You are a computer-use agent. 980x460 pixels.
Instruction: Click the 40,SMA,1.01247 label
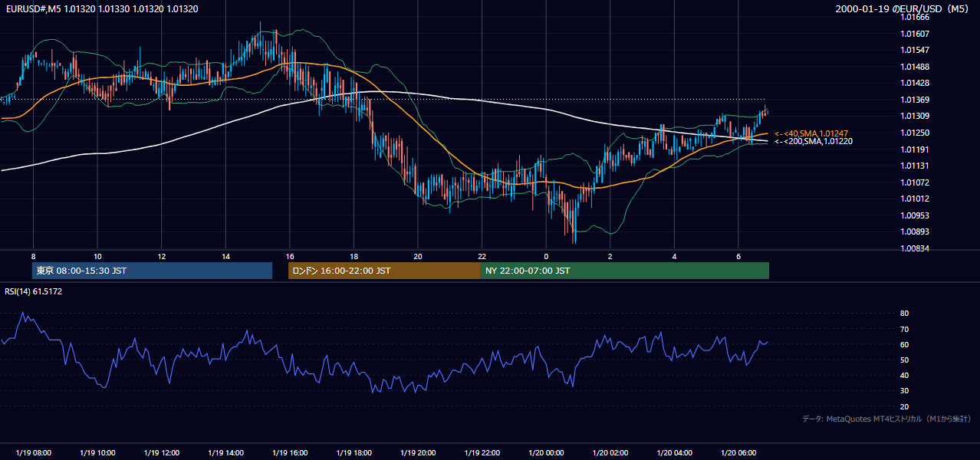coord(811,133)
